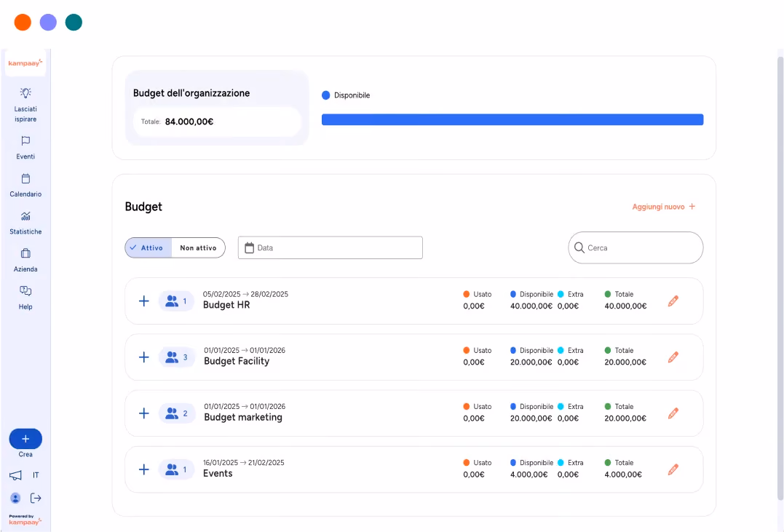The height and width of the screenshot is (532, 784).
Task: Click the Budget marketing title
Action: point(243,417)
